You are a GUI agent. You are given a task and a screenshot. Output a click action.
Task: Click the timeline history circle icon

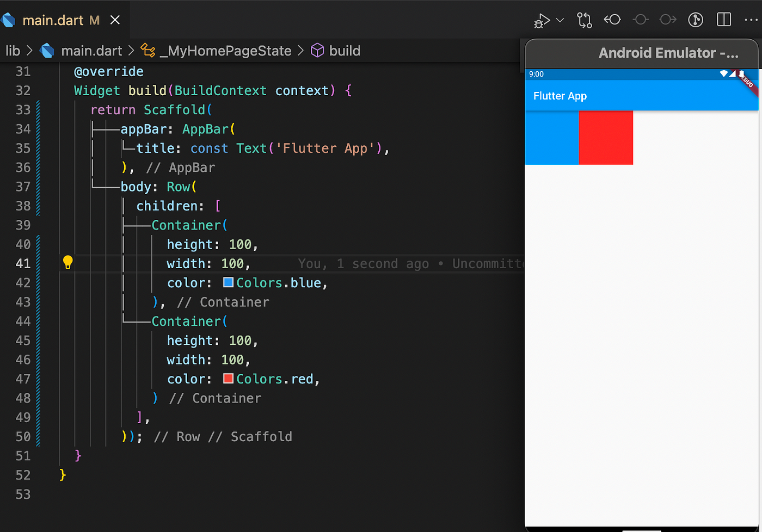[696, 20]
